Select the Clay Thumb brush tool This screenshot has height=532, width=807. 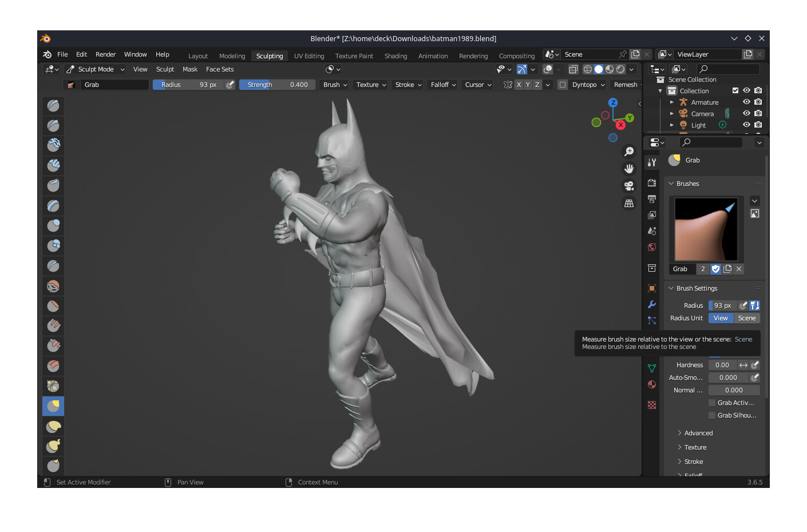pyautogui.click(x=53, y=185)
